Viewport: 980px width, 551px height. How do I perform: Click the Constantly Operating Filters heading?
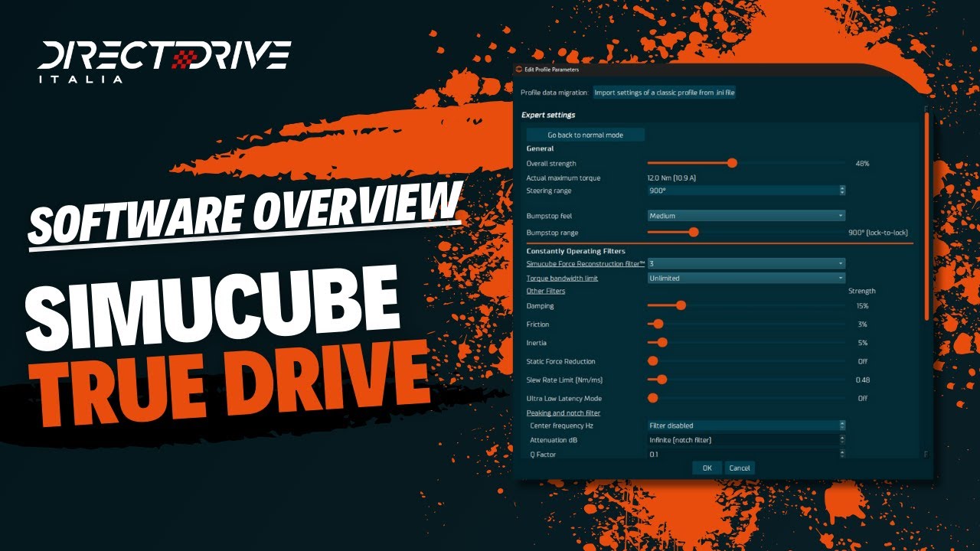pos(576,251)
